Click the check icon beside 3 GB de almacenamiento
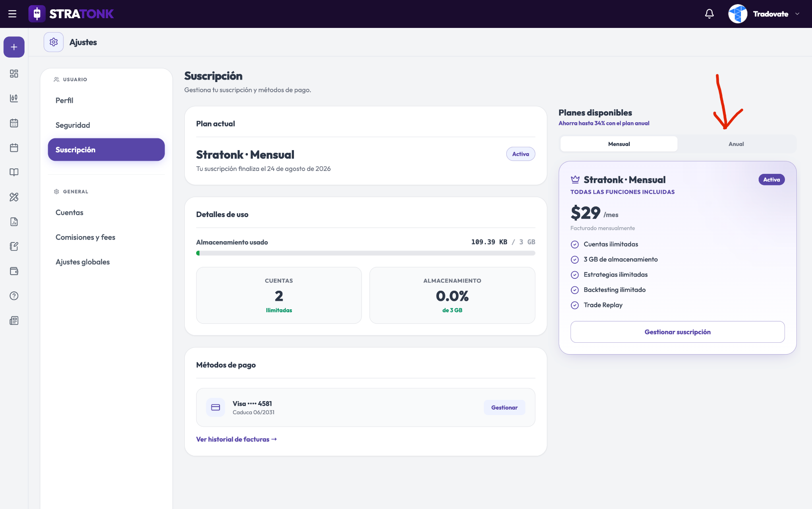 (x=575, y=260)
